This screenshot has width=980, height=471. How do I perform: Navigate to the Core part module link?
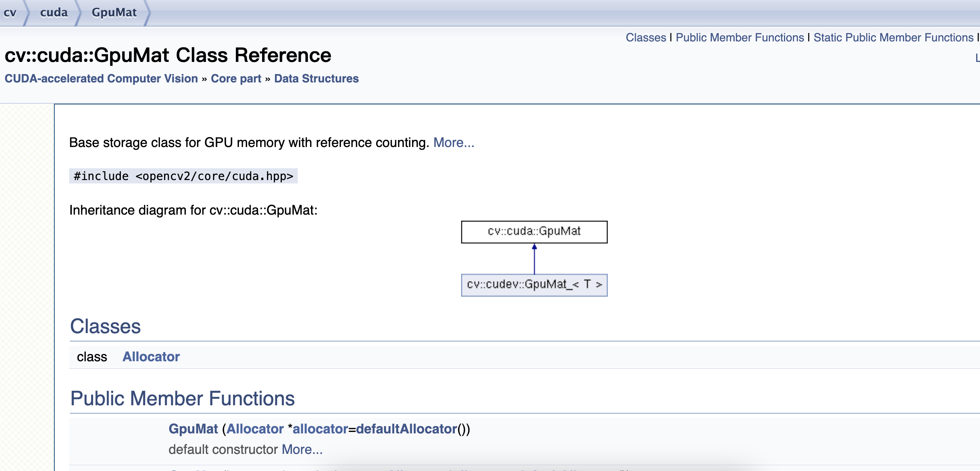(236, 78)
